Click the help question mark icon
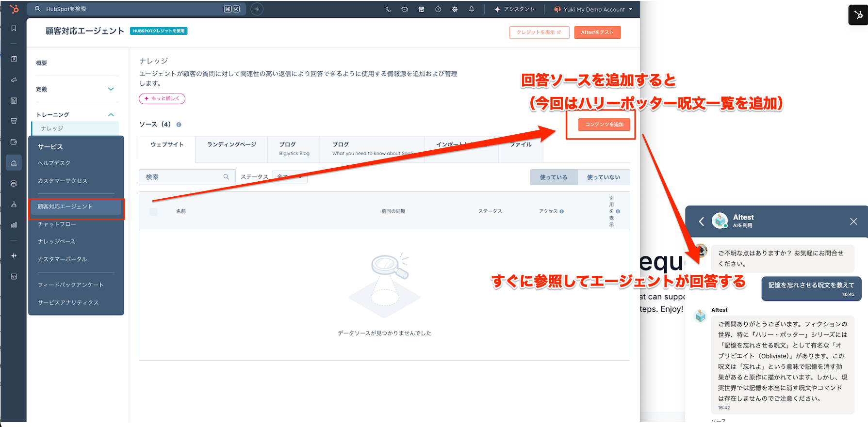 point(438,9)
